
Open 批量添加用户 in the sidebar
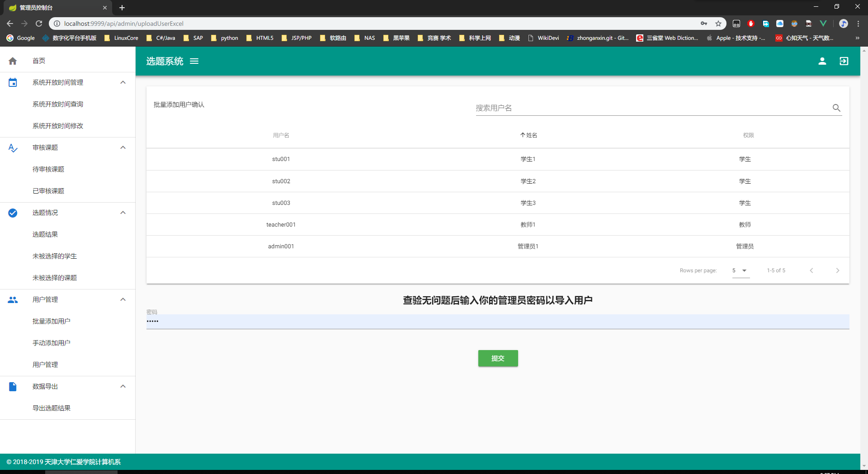pyautogui.click(x=52, y=321)
